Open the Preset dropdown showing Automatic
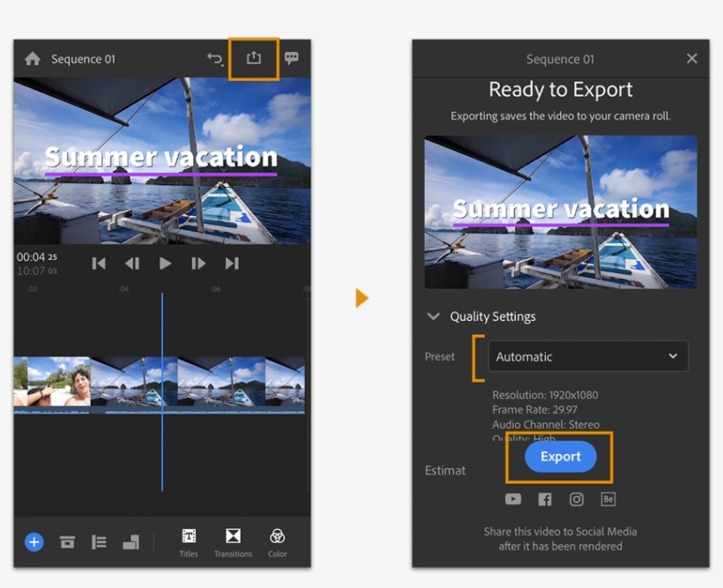This screenshot has height=588, width=723. pyautogui.click(x=588, y=356)
